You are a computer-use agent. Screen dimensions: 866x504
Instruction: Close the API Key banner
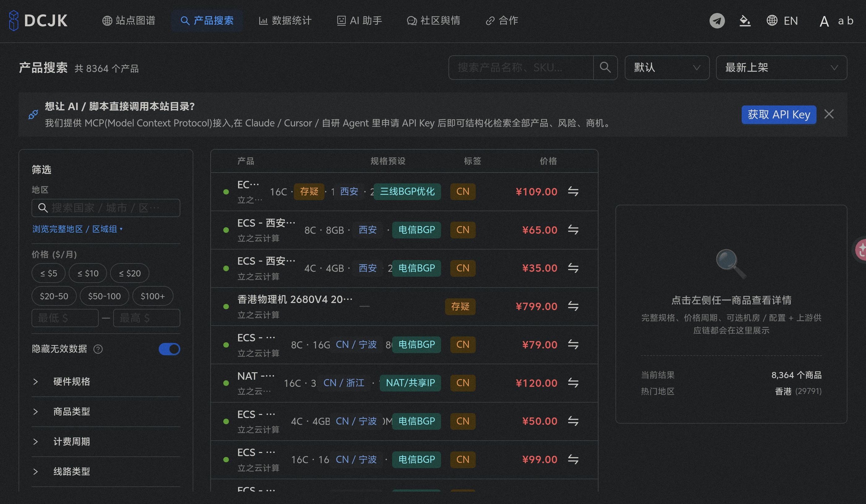(829, 114)
